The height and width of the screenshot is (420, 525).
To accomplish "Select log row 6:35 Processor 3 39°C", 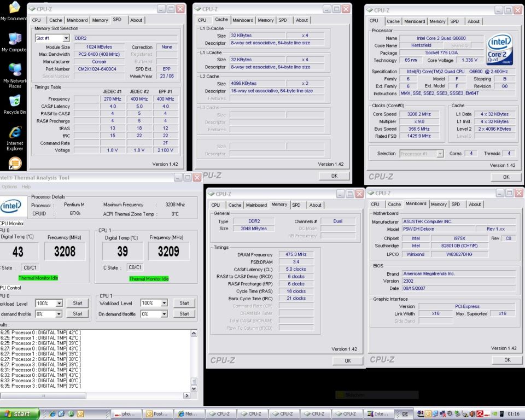I will pyautogui.click(x=40, y=386).
